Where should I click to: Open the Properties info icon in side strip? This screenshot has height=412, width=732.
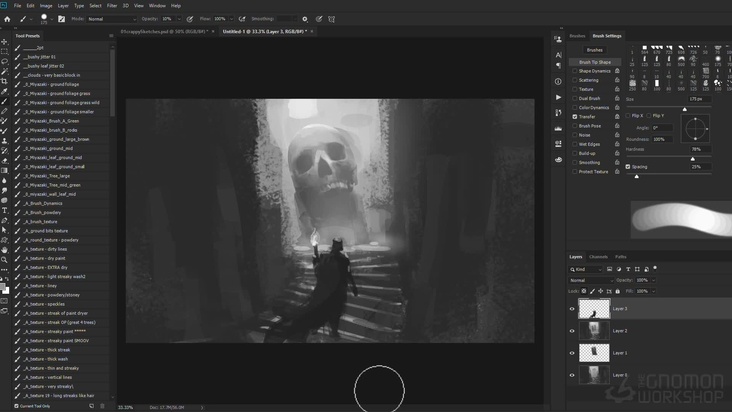pos(558,81)
